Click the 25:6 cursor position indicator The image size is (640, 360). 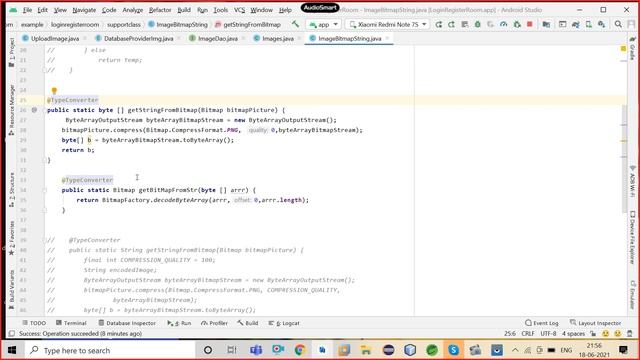510,333
